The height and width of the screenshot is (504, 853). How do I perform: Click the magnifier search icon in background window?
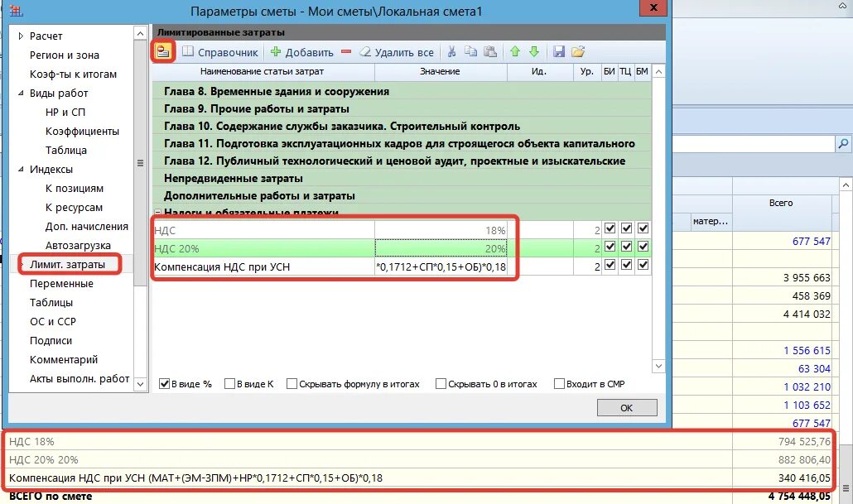[x=843, y=143]
